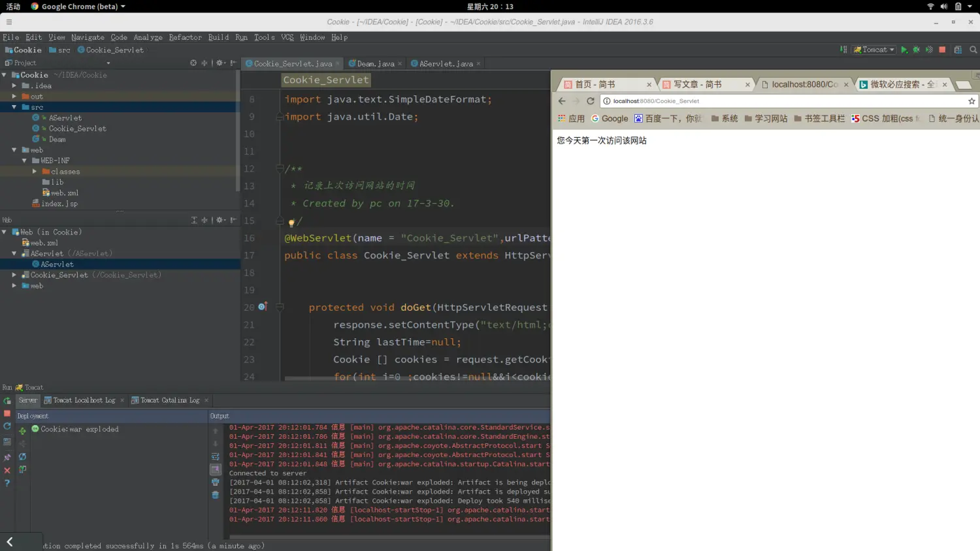
Task: Open IntelliJ Search Everywhere magnifier icon
Action: (x=973, y=50)
